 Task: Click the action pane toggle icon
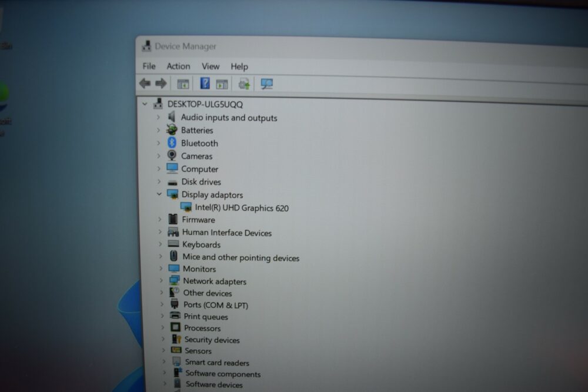[222, 84]
